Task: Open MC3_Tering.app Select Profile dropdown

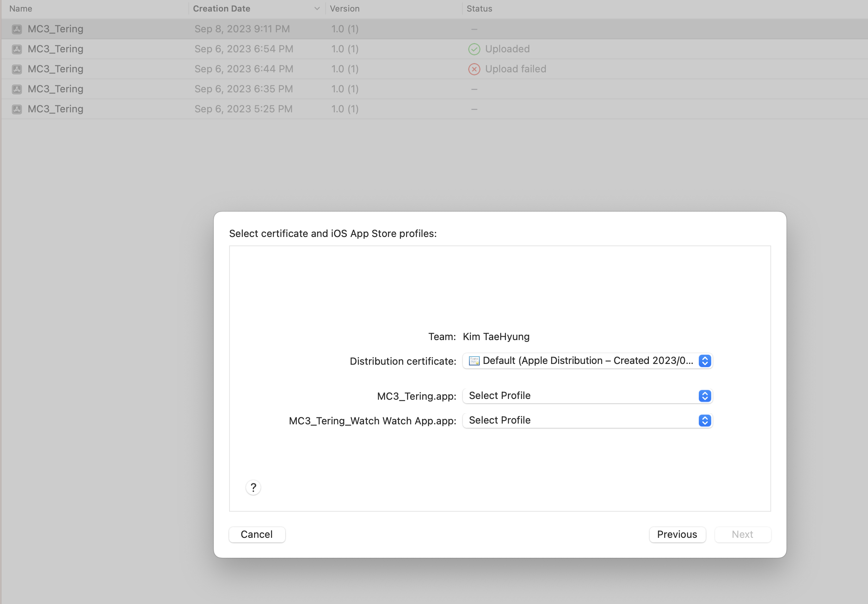Action: (587, 396)
